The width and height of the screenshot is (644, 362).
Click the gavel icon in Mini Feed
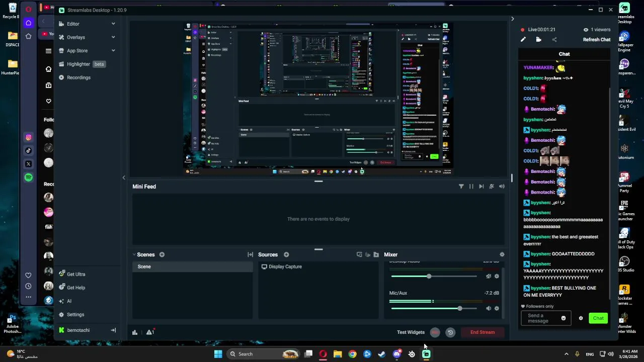[x=492, y=187]
